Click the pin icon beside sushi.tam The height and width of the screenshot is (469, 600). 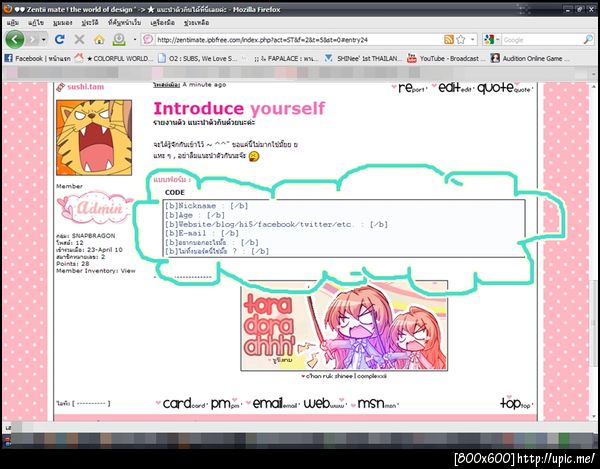[x=60, y=87]
